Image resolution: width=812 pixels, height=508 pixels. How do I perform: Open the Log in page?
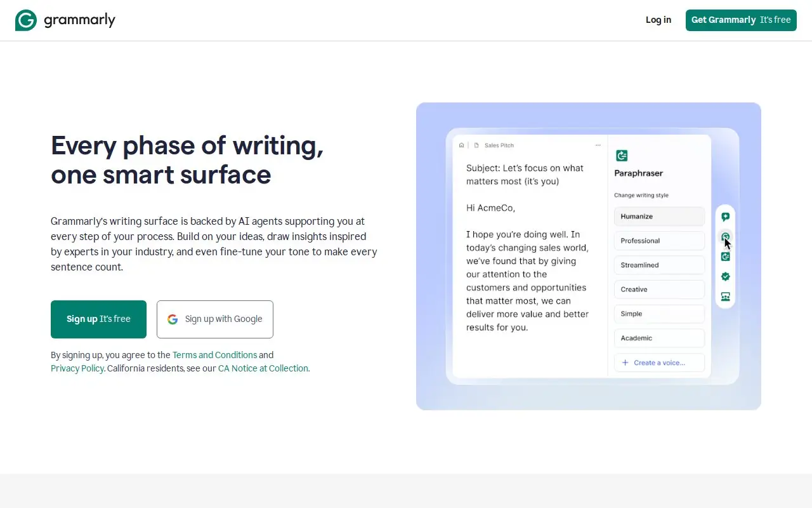(658, 20)
